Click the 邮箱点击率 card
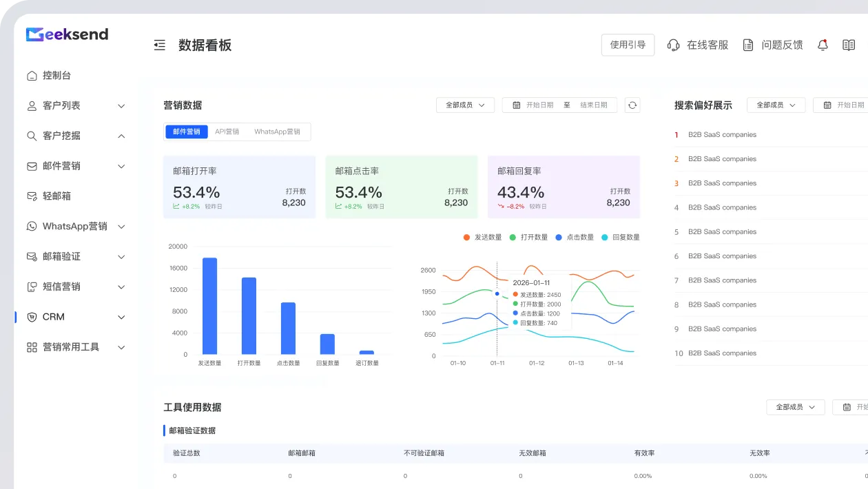This screenshot has height=489, width=868. click(x=402, y=187)
